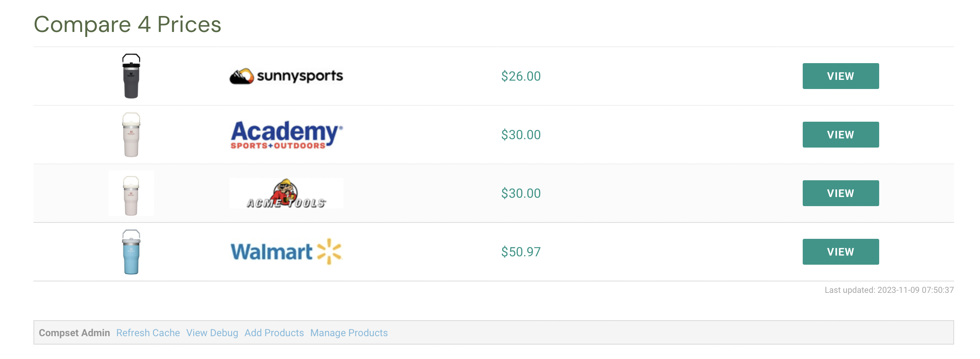
Task: Open the cream tumbler image beside Acme Tools
Action: [x=131, y=193]
